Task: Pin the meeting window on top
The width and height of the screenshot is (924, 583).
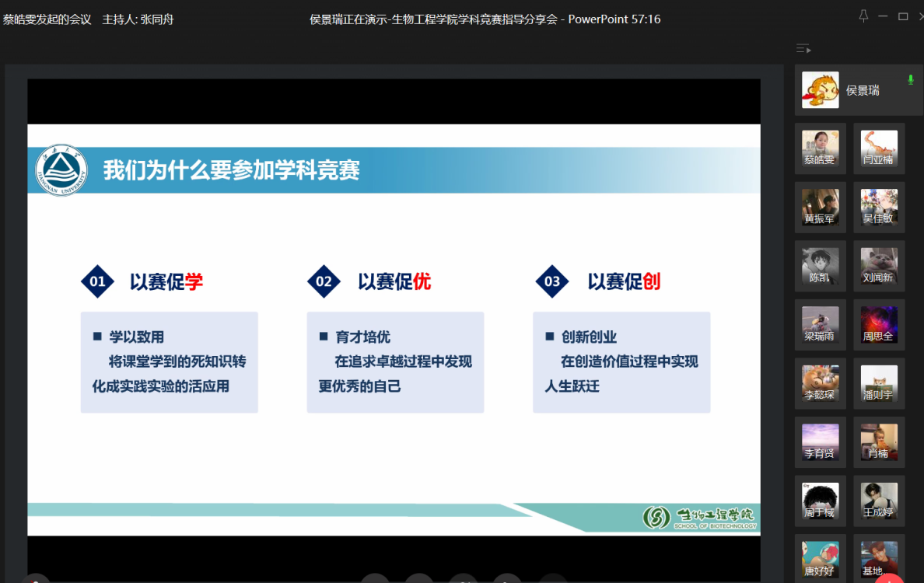Action: 863,16
